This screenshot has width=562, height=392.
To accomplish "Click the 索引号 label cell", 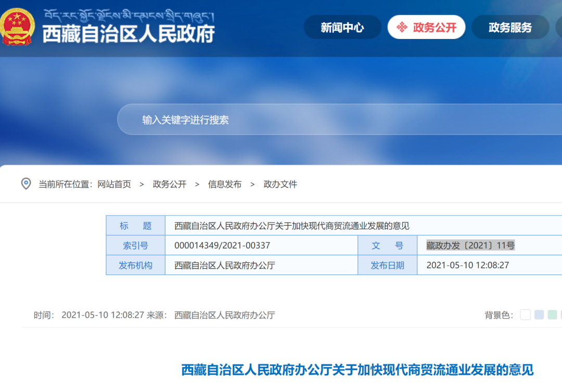I will tap(135, 245).
